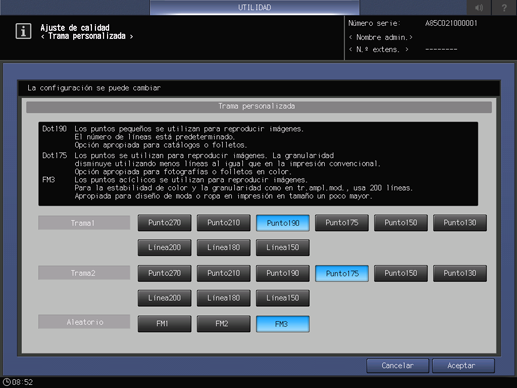Screen dimensions: 517x388
Task: Select Punto190 for Trama1
Action: (283, 223)
